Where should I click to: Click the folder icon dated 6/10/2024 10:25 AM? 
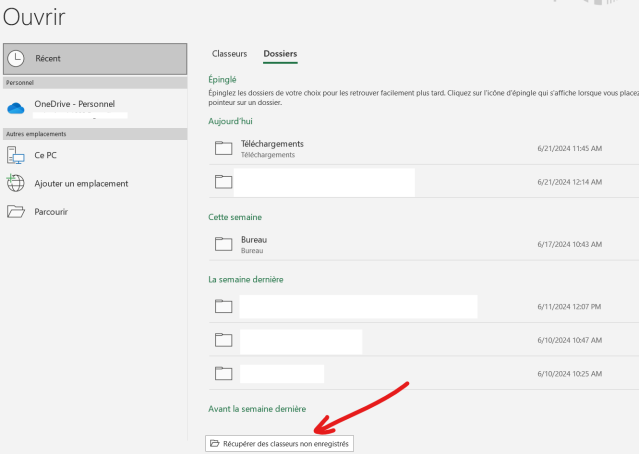[223, 373]
